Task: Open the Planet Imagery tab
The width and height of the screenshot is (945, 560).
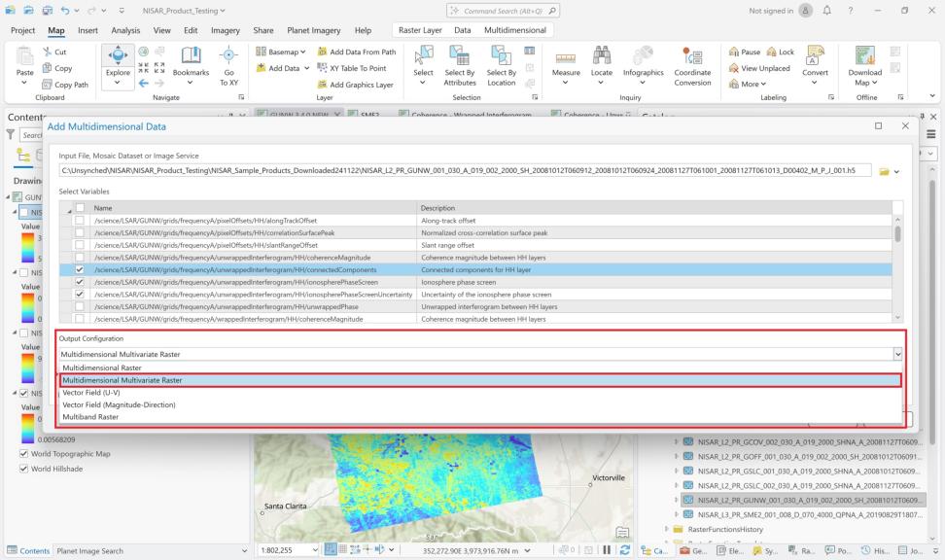Action: (313, 30)
